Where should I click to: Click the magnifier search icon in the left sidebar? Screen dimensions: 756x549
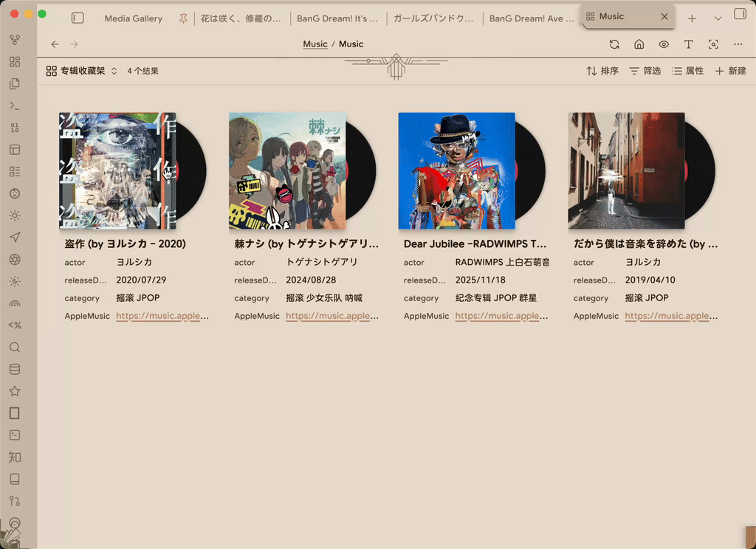[x=14, y=348]
